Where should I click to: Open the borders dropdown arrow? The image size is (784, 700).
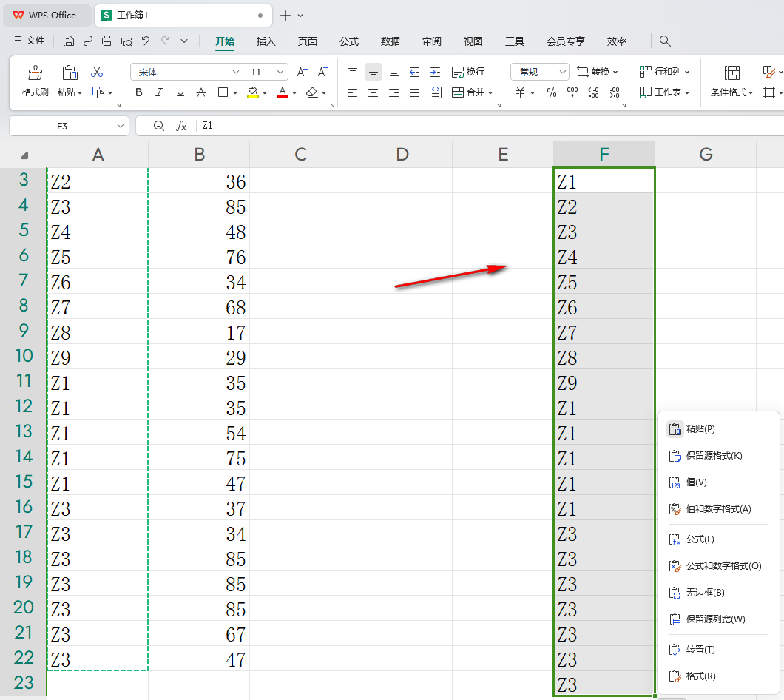pos(234,92)
